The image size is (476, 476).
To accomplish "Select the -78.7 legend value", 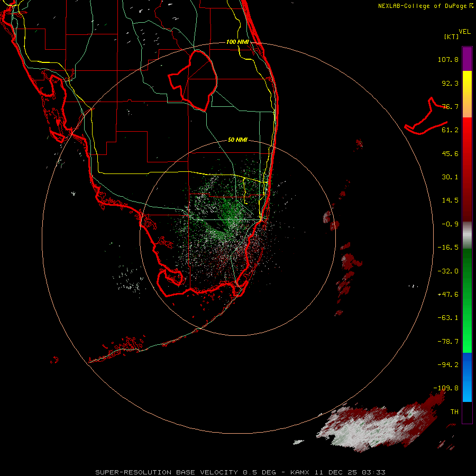I will coord(448,342).
